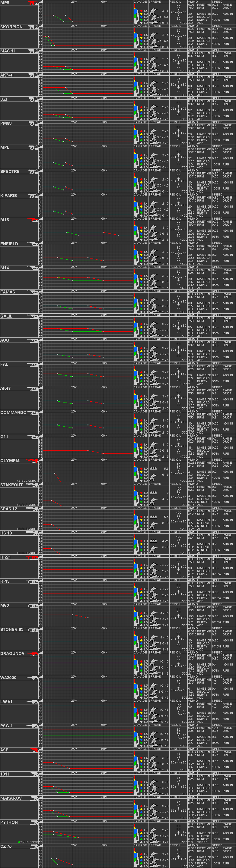
Task: Select the AK74u weapon silhouette icon
Action: 33,75
